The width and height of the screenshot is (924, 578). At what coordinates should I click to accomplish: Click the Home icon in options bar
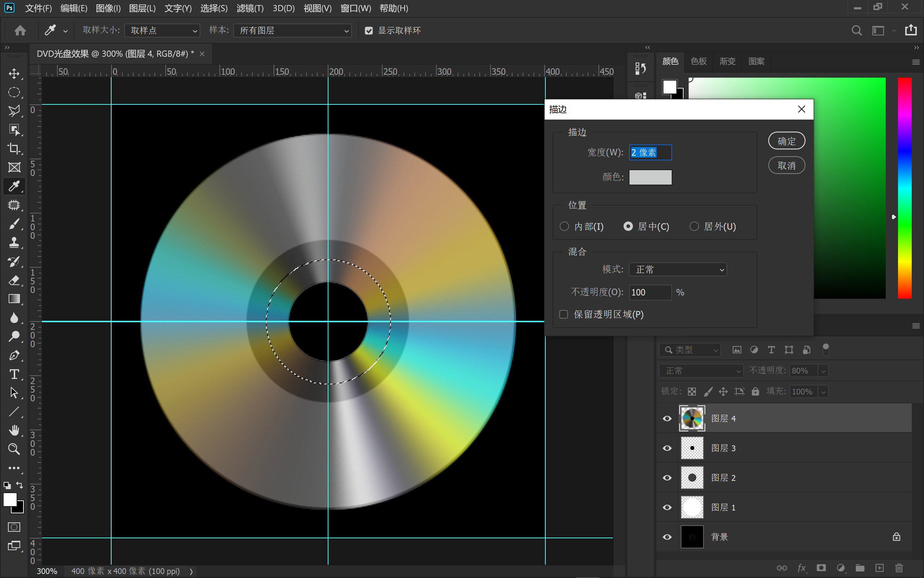pyautogui.click(x=20, y=30)
